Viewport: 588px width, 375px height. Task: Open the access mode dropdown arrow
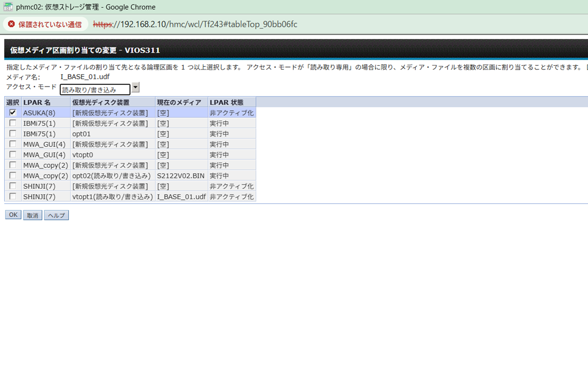click(135, 87)
